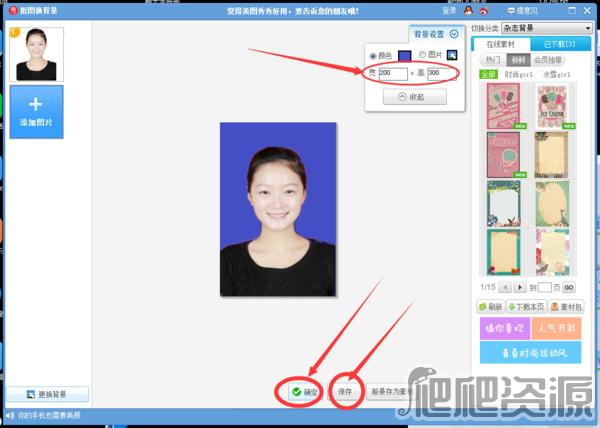Go to next material page arrow

(520, 287)
